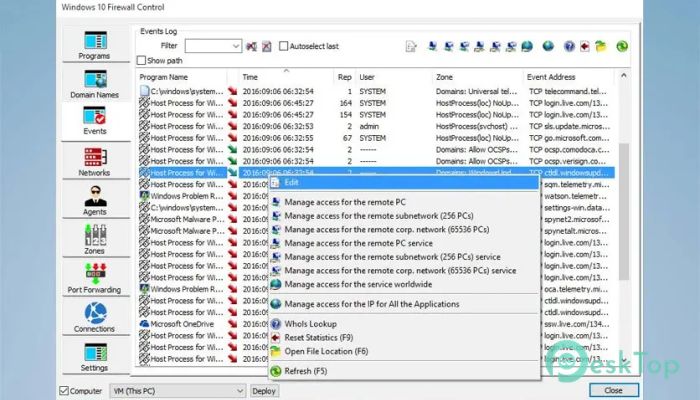This screenshot has height=400, width=700.
Task: Select the Events sidebar icon
Action: (94, 121)
